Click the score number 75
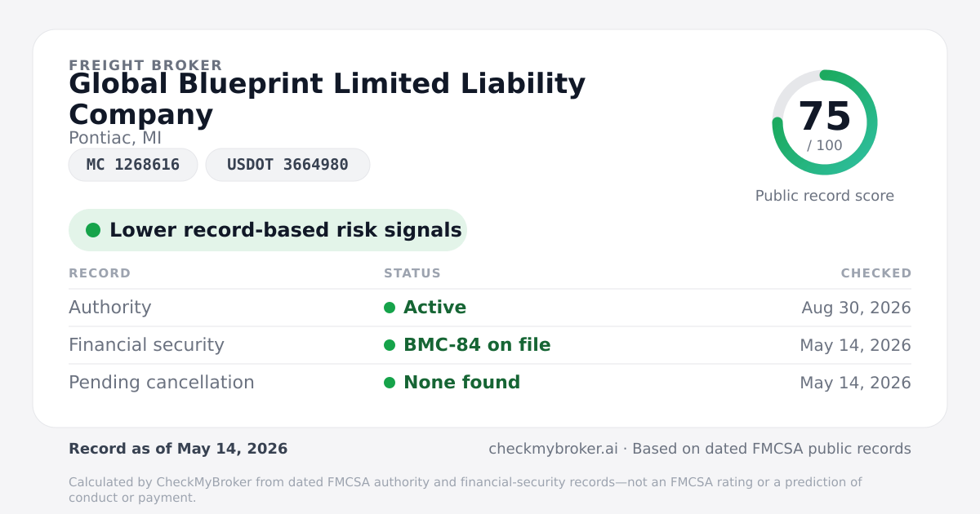This screenshot has height=514, width=980. (825, 117)
